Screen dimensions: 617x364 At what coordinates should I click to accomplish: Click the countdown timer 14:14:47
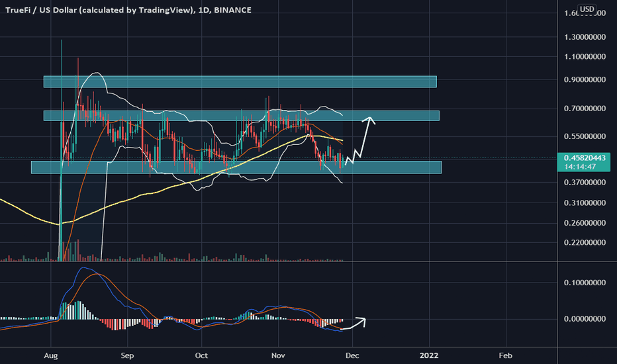tap(580, 167)
